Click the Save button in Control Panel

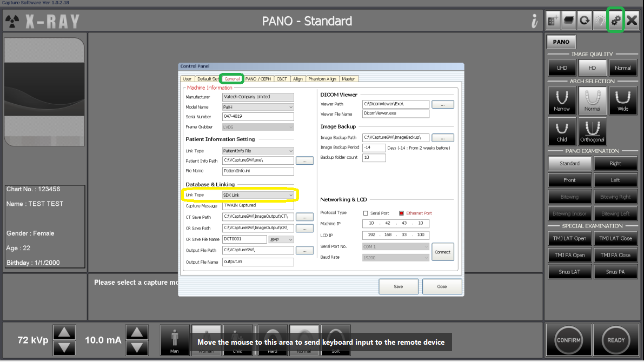pyautogui.click(x=399, y=286)
